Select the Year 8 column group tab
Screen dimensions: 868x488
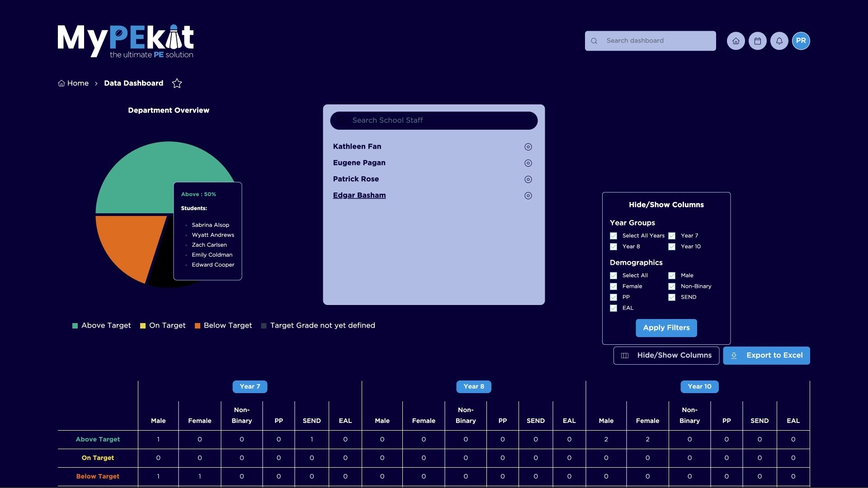click(473, 387)
